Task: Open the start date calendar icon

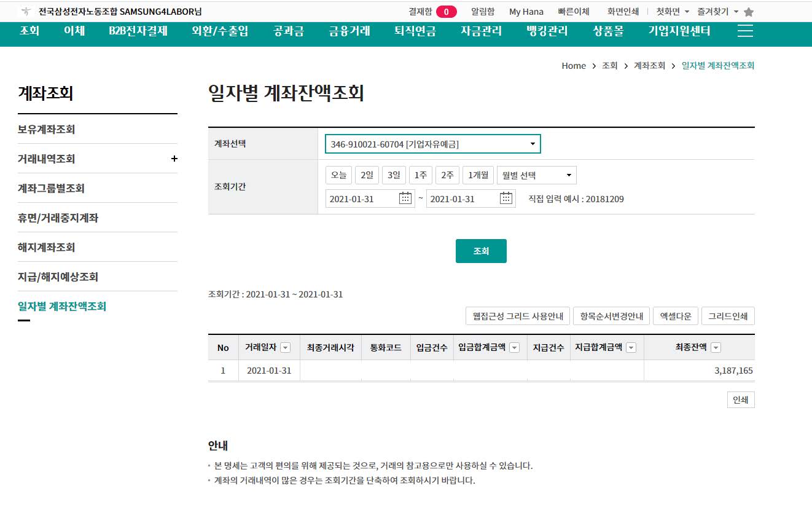Action: pyautogui.click(x=405, y=198)
